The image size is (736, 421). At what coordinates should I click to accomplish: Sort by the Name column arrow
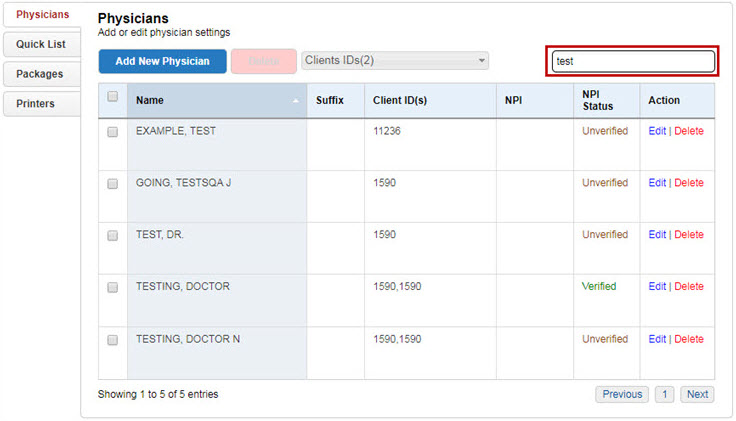tap(295, 101)
